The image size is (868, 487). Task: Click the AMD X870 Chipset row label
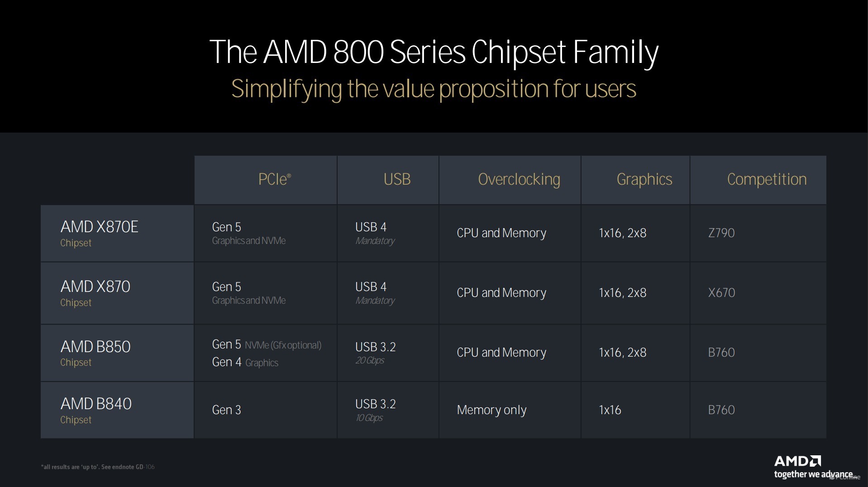(95, 293)
